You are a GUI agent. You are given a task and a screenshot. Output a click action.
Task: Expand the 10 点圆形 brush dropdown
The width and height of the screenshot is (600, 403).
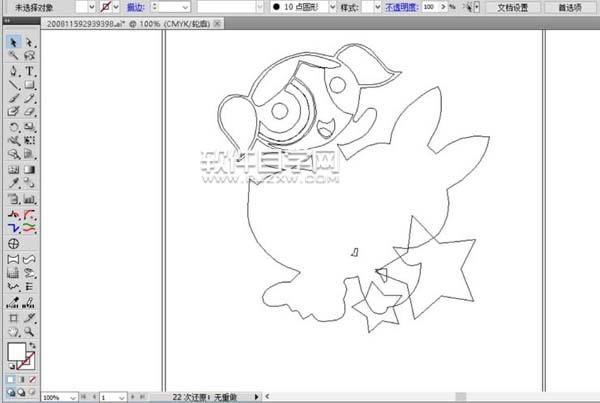(332, 7)
